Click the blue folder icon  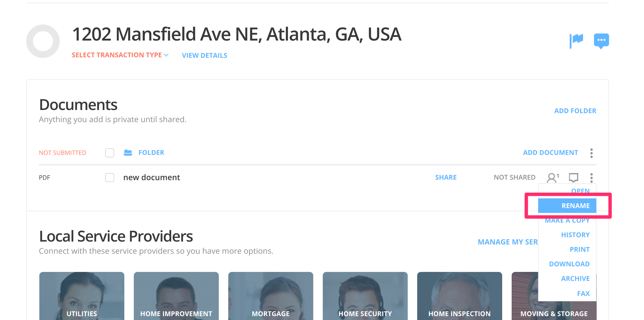[128, 152]
